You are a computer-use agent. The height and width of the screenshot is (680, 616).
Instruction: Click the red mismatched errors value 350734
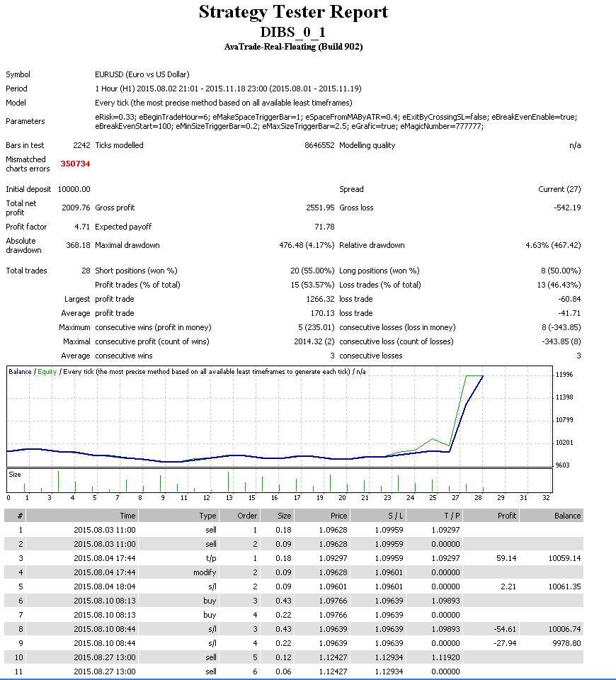coord(76,164)
